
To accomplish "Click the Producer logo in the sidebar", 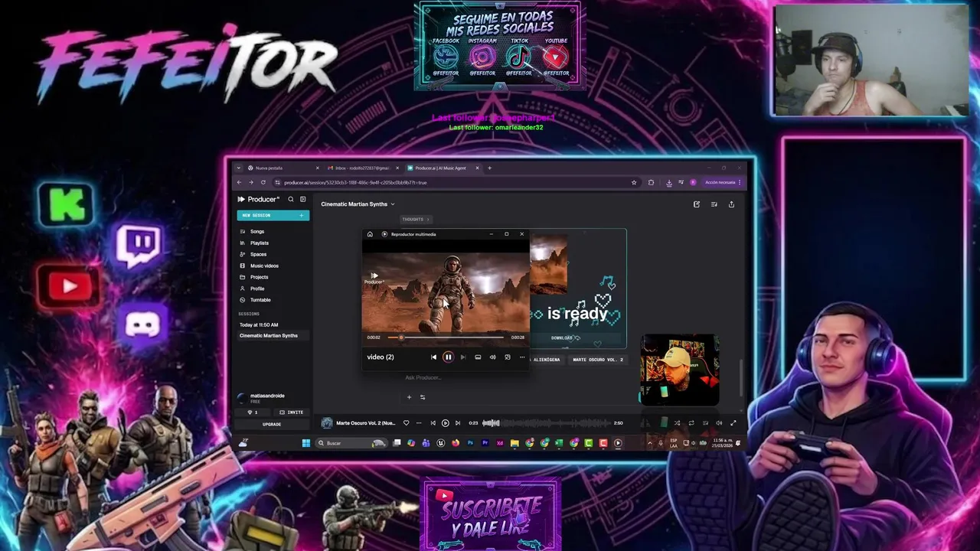I will [x=258, y=199].
